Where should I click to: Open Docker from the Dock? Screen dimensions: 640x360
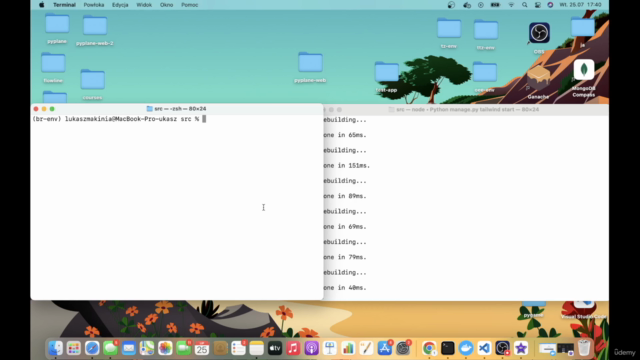click(x=466, y=348)
